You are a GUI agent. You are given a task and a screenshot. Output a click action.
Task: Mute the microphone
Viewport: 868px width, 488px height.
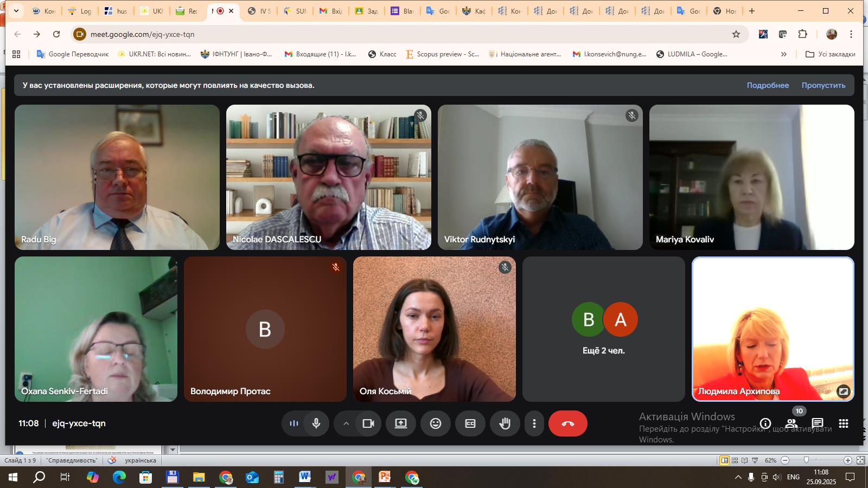click(x=316, y=423)
